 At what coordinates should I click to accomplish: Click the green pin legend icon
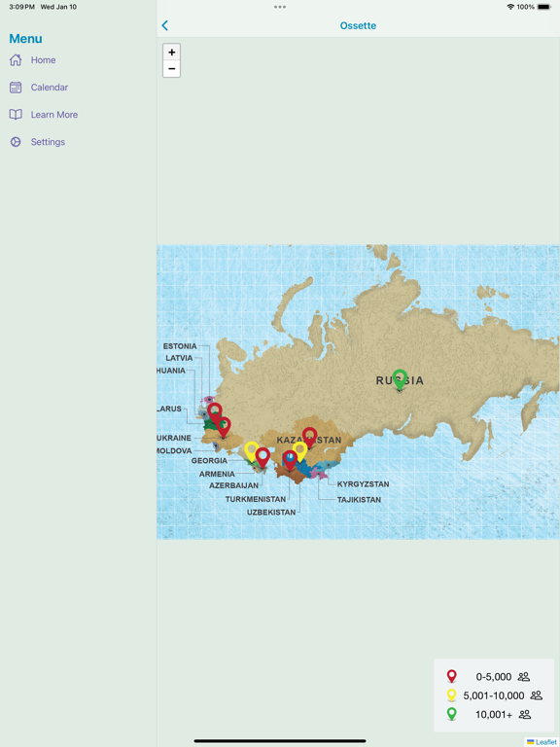pyautogui.click(x=451, y=714)
